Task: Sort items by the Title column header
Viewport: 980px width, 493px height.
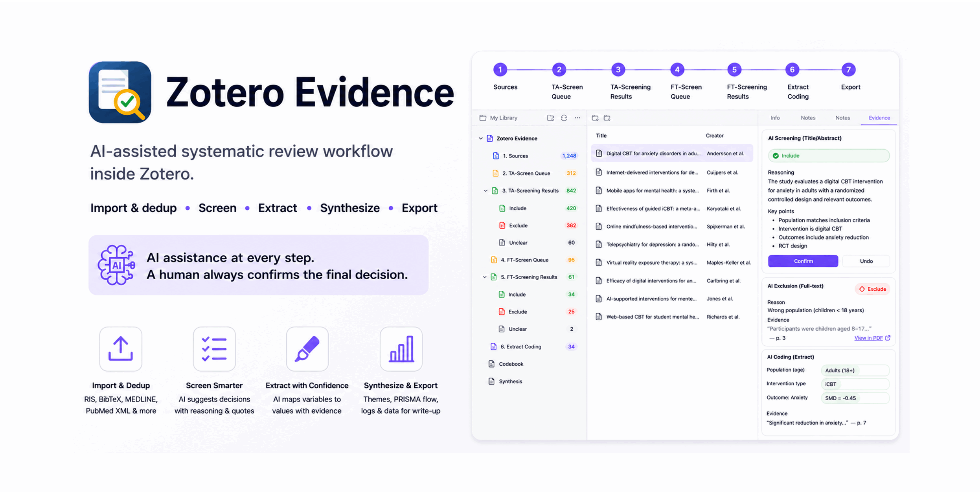Action: (601, 136)
